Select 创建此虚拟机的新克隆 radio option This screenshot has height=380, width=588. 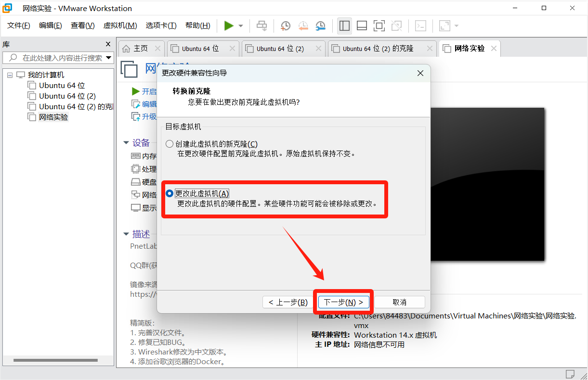[x=170, y=144]
